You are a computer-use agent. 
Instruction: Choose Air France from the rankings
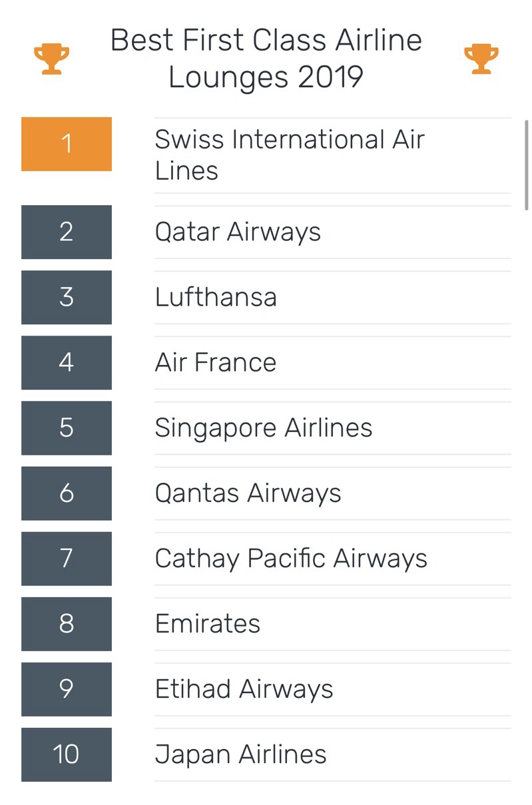216,362
